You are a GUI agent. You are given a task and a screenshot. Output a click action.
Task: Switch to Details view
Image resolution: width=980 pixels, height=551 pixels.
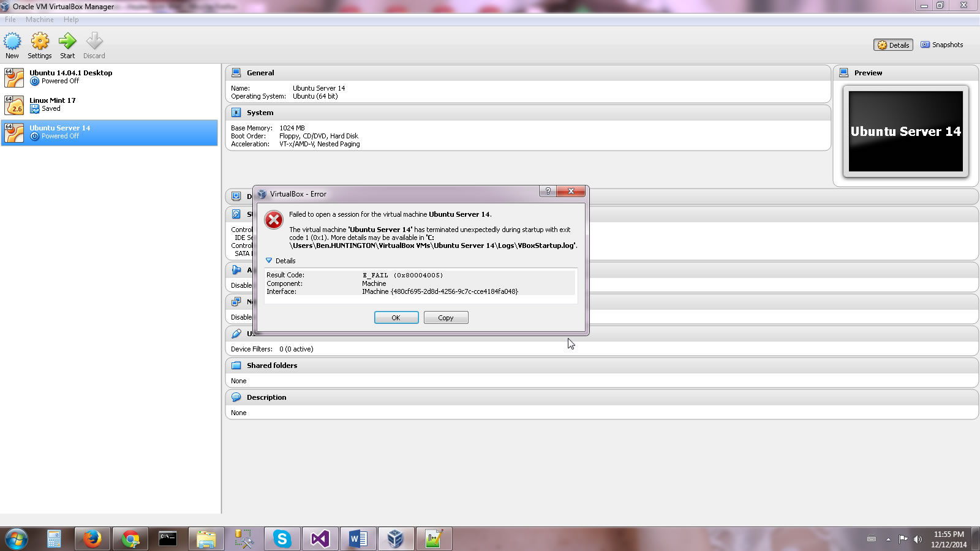(893, 45)
